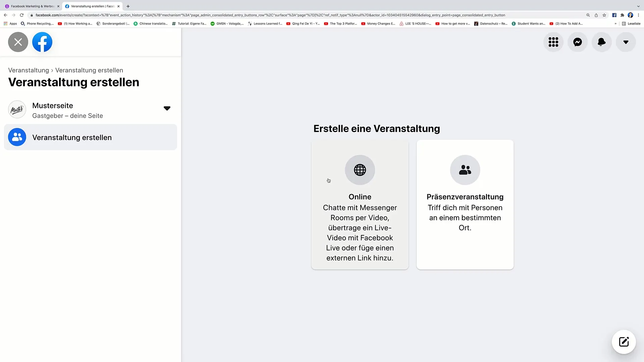Select the Online event option button

[360, 205]
